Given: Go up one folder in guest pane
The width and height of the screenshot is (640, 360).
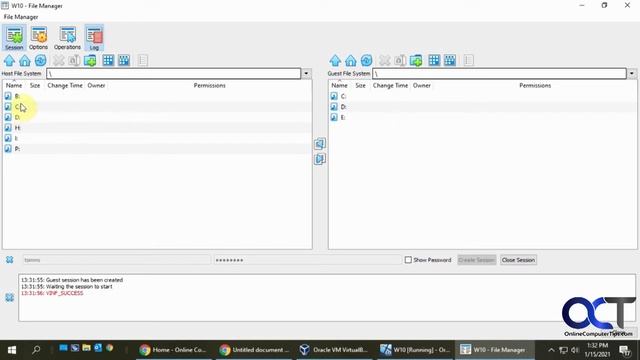Looking at the screenshot, I should click(x=335, y=60).
